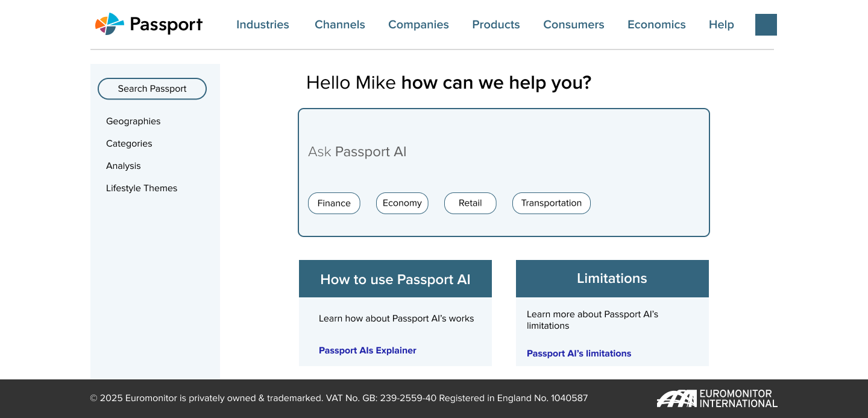Open the Consumers menu
This screenshot has height=418, width=868.
coord(573,25)
